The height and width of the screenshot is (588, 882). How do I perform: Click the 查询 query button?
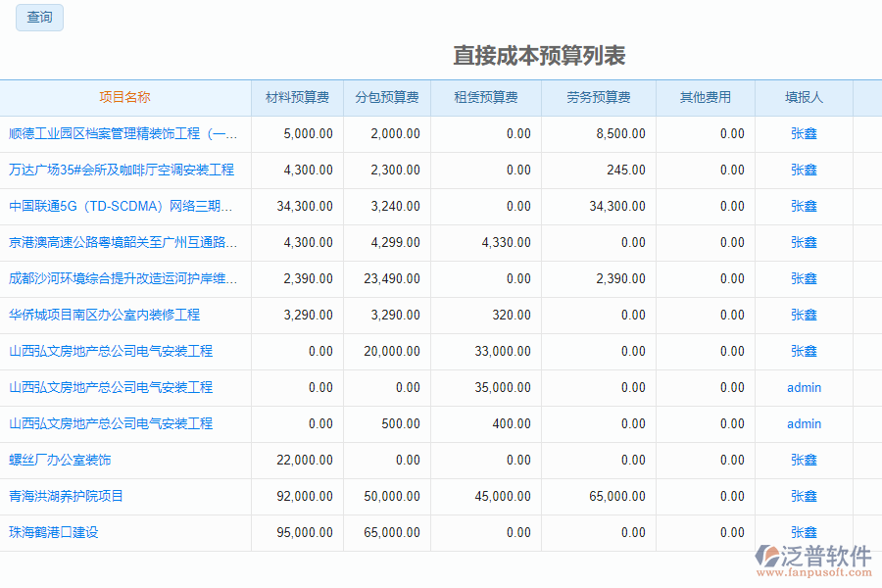click(x=39, y=18)
